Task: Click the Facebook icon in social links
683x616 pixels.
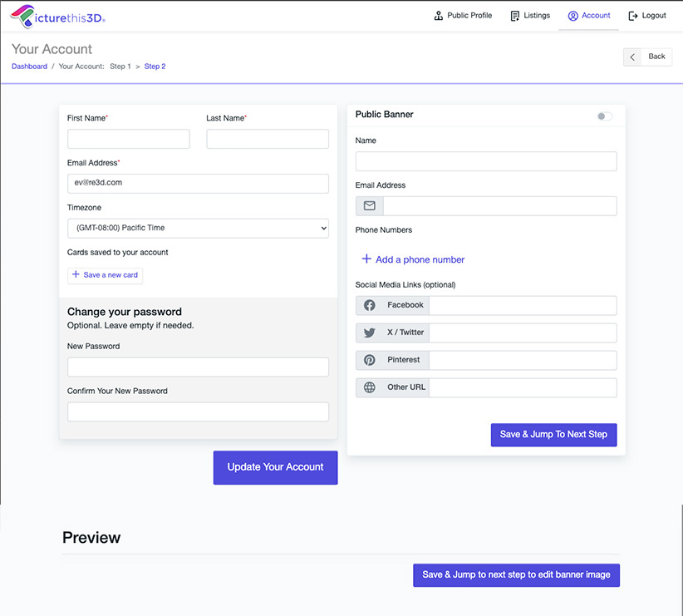Action: [x=370, y=306]
